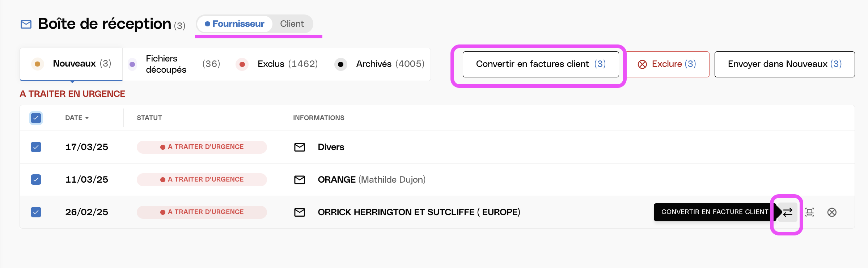868x268 pixels.
Task: Click the inbox envelope icon near Boîte de réception
Action: [x=26, y=24]
